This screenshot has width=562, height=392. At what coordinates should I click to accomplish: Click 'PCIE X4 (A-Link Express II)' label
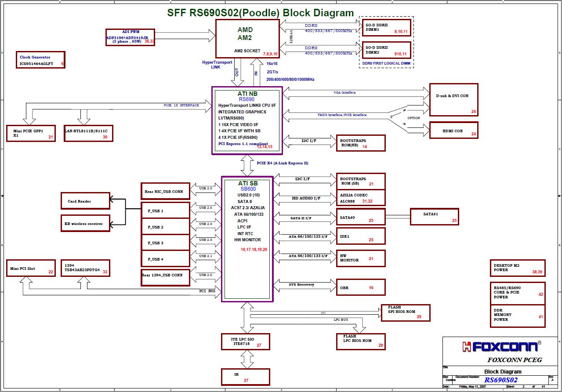click(x=283, y=163)
